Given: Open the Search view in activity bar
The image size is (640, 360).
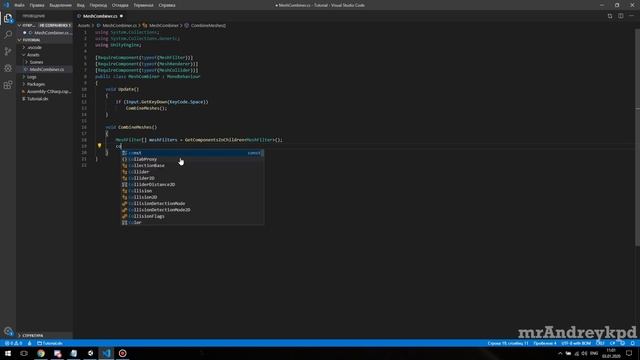Looking at the screenshot, I should (x=8, y=35).
